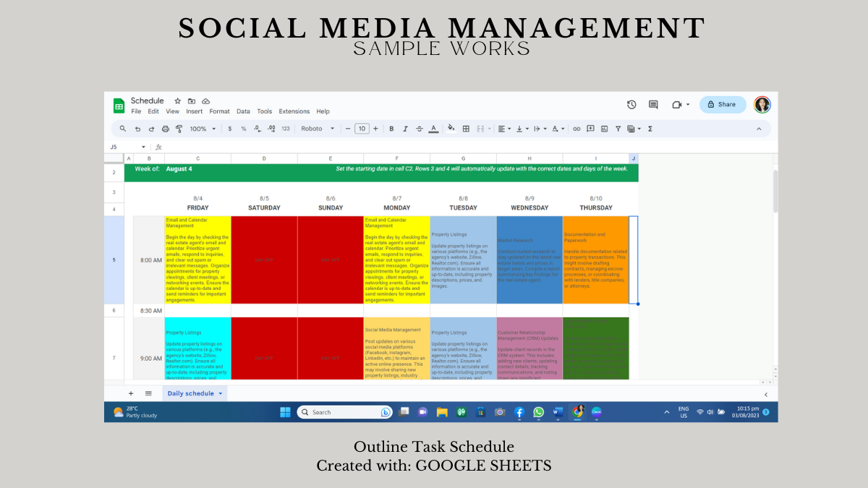Click the Windows Start button
The width and height of the screenshot is (868, 488).
(x=285, y=412)
